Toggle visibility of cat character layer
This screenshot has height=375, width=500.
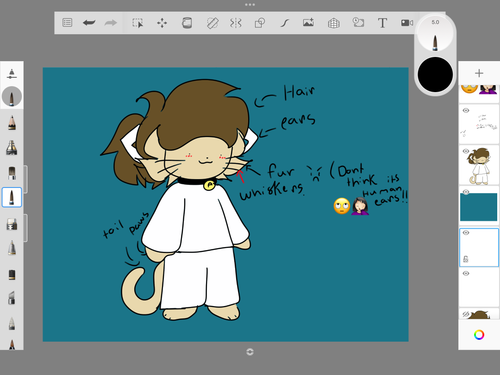click(x=466, y=151)
